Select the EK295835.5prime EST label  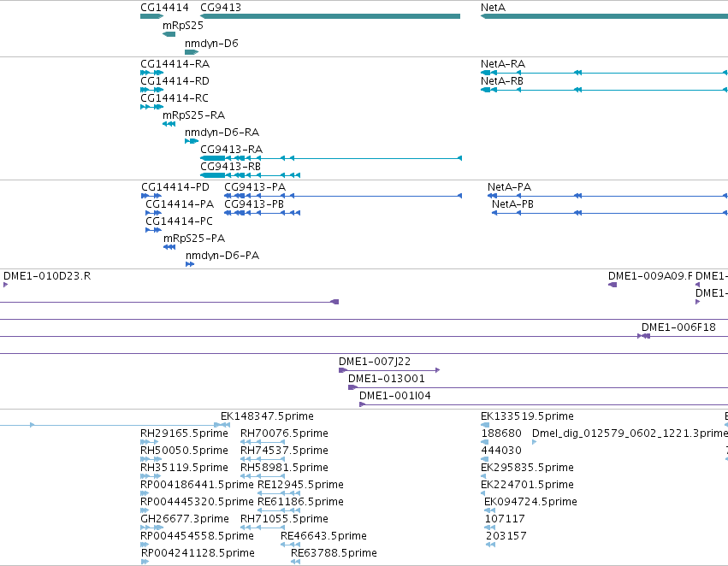coord(527,468)
